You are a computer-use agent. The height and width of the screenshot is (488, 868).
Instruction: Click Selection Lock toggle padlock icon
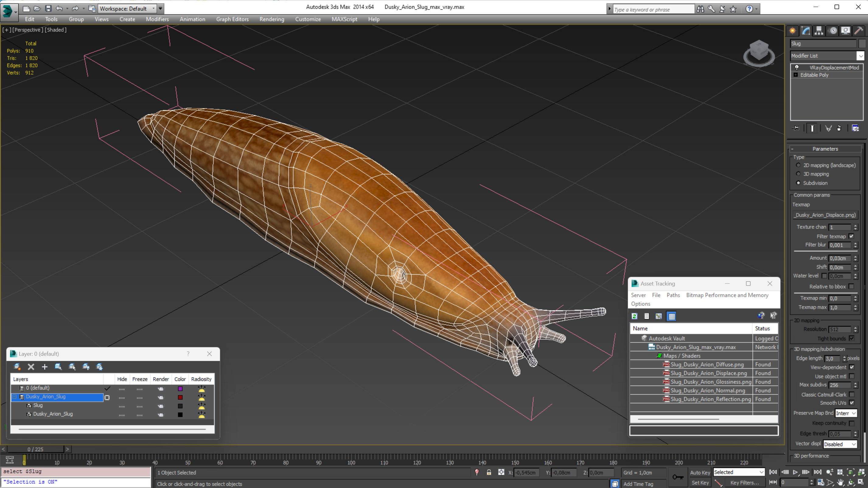(489, 472)
